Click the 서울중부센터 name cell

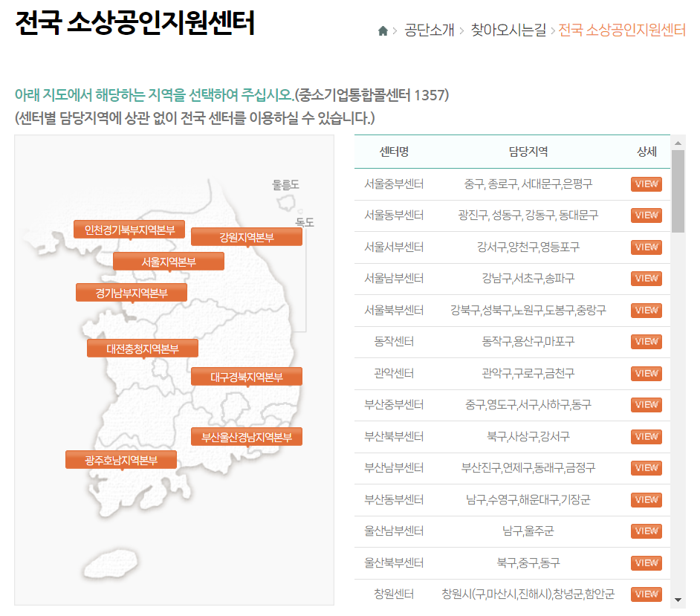(x=394, y=184)
